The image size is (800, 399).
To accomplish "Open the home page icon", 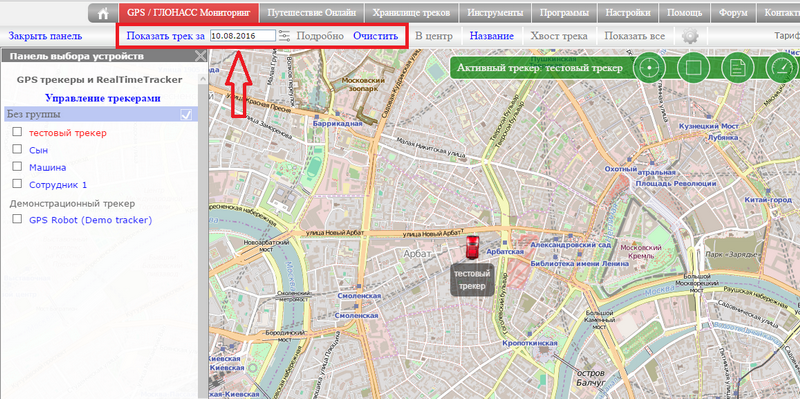I will (x=104, y=13).
